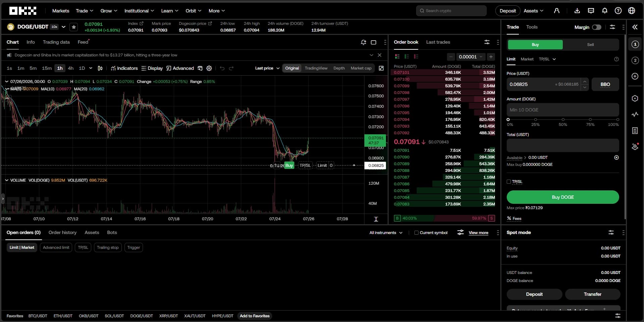The height and width of the screenshot is (322, 644).
Task: Open the 0.00001 price precision dropdown
Action: coord(470,57)
